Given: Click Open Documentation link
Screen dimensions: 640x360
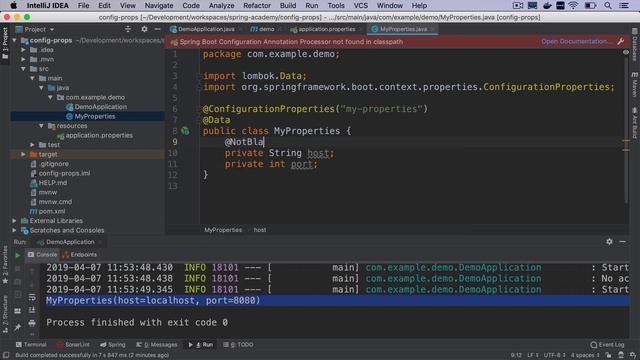Looking at the screenshot, I should 576,42.
